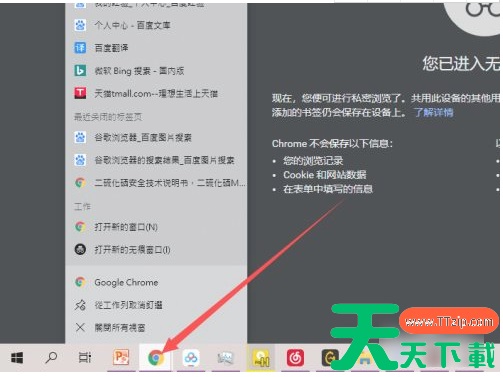Select 從工作列取消釘選 to unpin Chrome

click(x=156, y=305)
